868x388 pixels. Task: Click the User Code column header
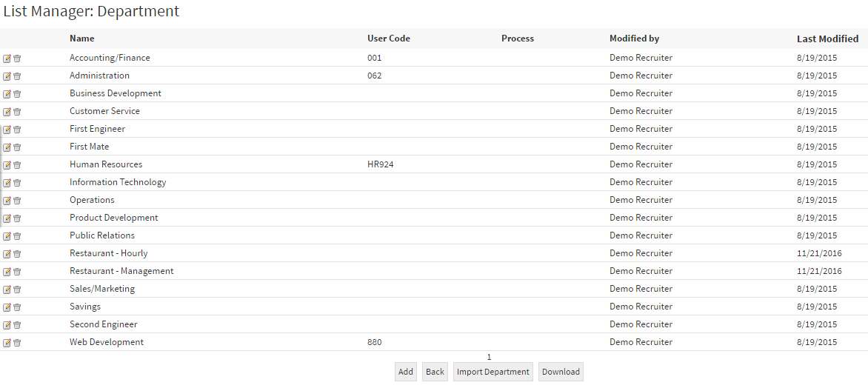click(388, 39)
